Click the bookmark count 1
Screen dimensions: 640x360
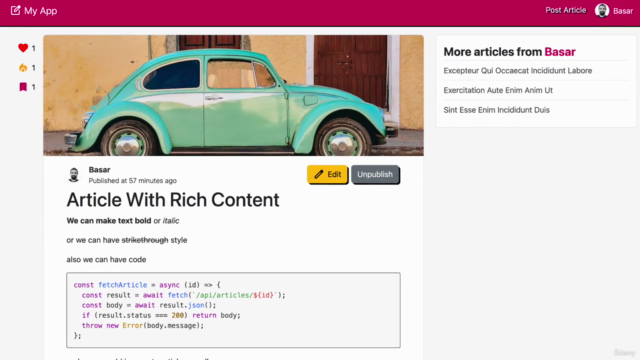click(33, 87)
